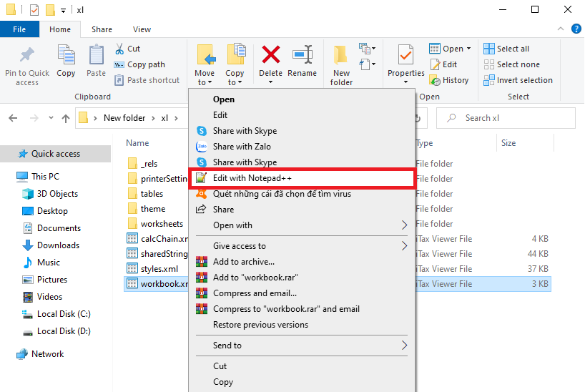The image size is (585, 392).
Task: Select the worksheets folder
Action: [x=155, y=224]
